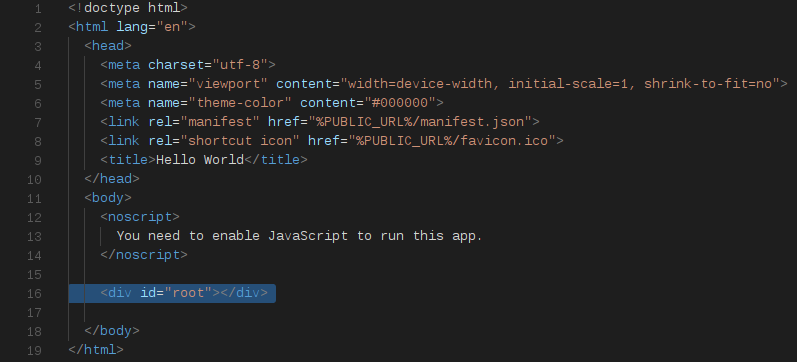Click line number 16 in the gutter
The image size is (797, 362).
35,294
